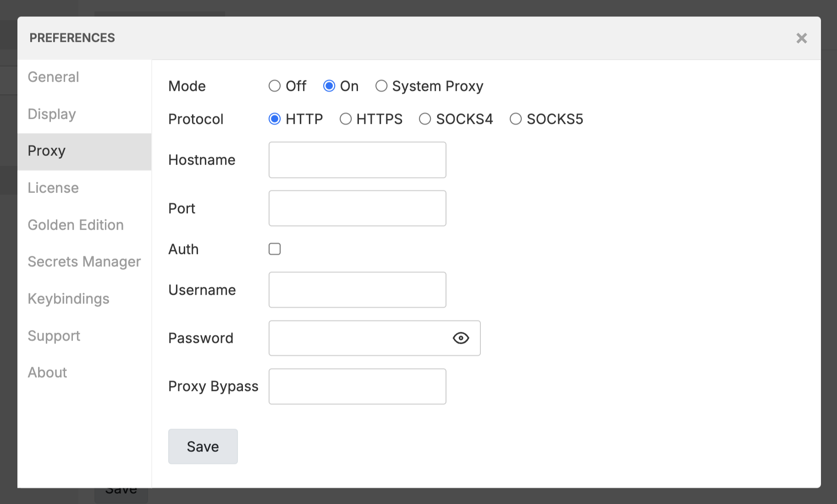This screenshot has height=504, width=837.
Task: Choose the SOCKS4 protocol
Action: click(x=424, y=119)
